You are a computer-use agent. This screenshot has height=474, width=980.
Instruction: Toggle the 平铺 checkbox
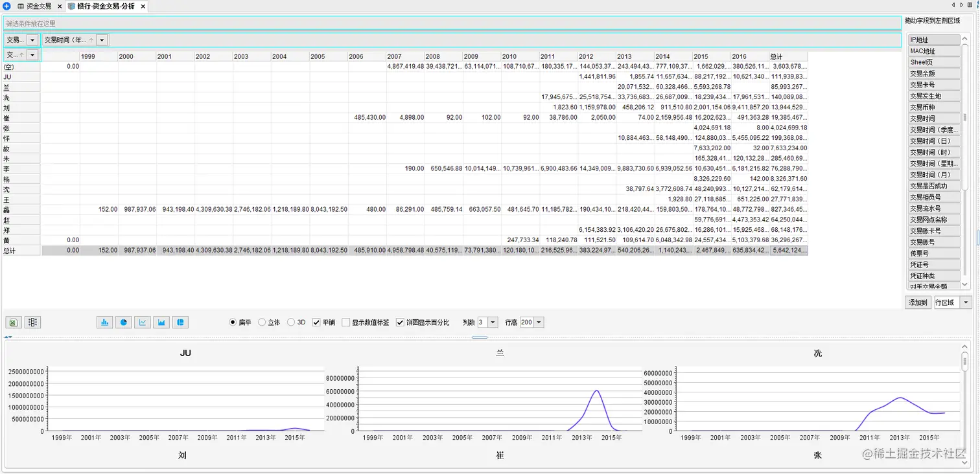[316, 322]
